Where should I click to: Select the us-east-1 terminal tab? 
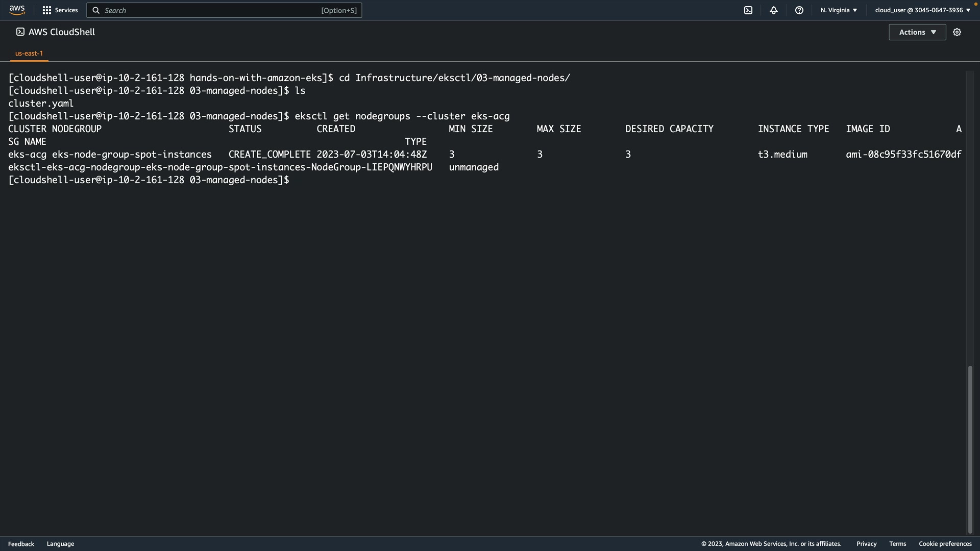pos(29,53)
